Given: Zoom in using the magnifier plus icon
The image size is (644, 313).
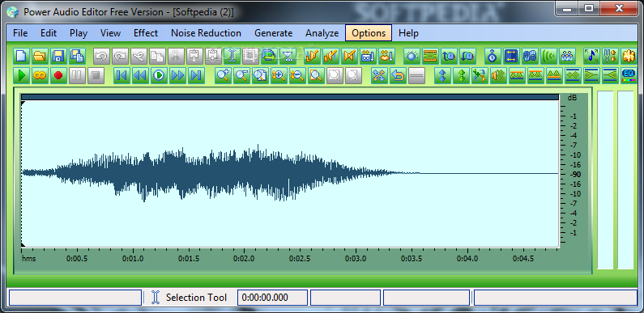Looking at the screenshot, I should [223, 75].
